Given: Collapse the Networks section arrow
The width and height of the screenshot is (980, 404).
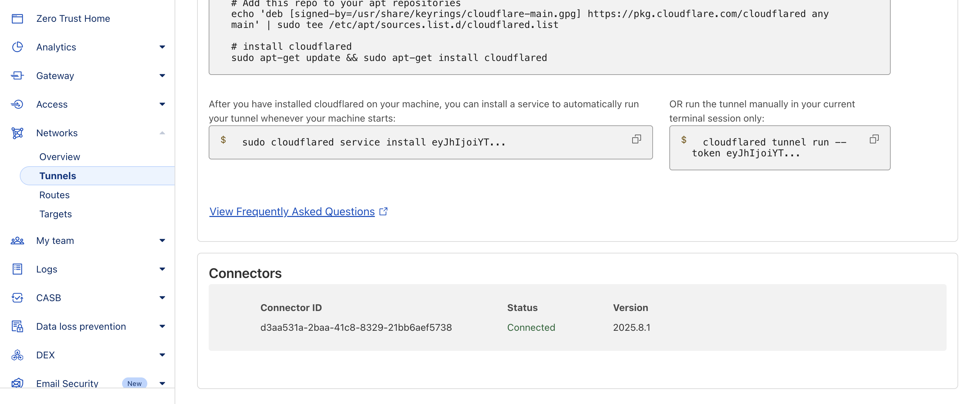Looking at the screenshot, I should (x=162, y=133).
